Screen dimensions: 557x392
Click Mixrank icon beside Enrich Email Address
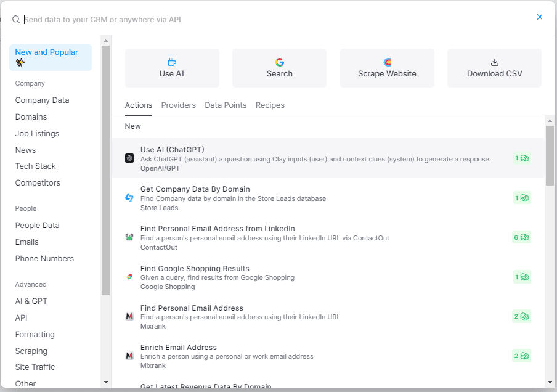click(x=129, y=356)
